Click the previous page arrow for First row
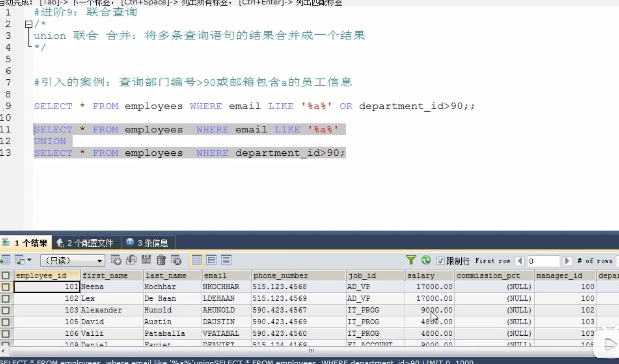The height and width of the screenshot is (364, 619). coord(520,261)
